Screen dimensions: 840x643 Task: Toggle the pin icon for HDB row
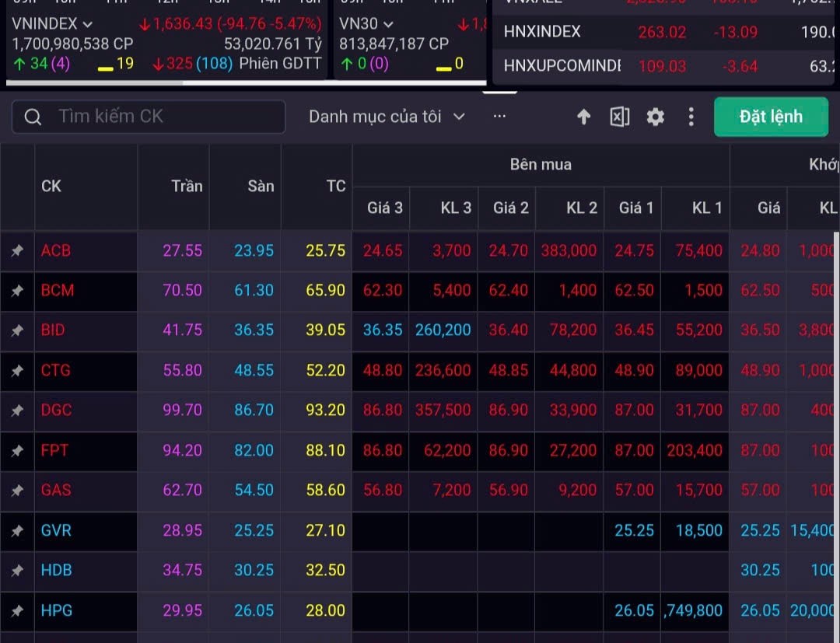click(17, 571)
